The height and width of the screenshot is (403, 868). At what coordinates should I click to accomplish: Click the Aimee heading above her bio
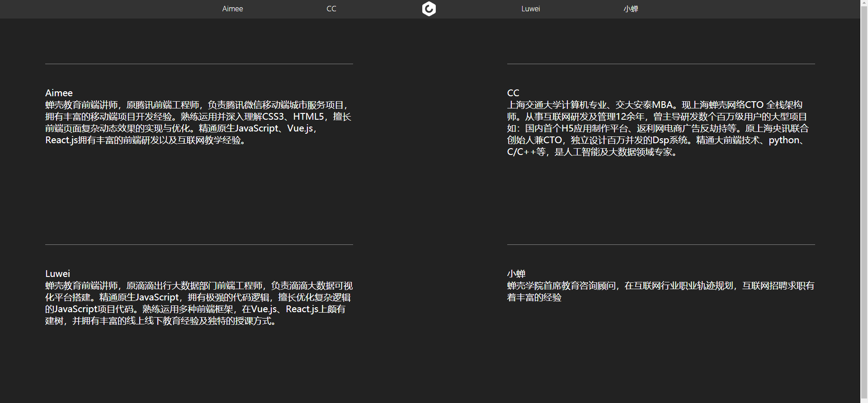(x=59, y=93)
